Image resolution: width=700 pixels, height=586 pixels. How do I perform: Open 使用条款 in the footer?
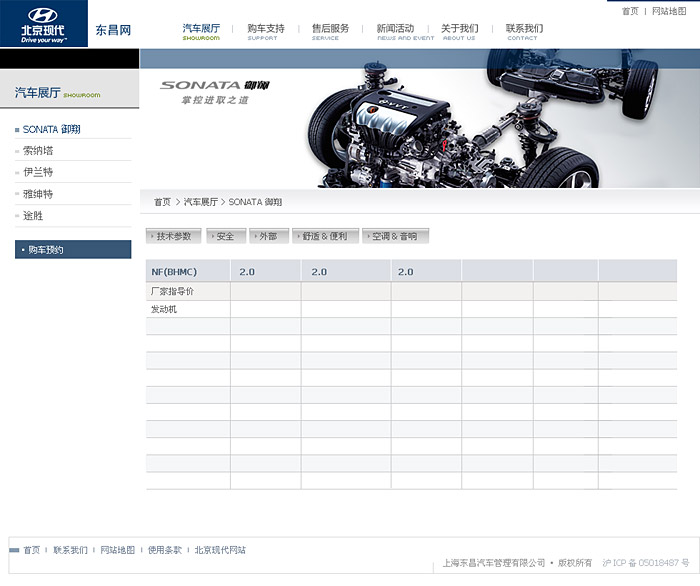(165, 550)
